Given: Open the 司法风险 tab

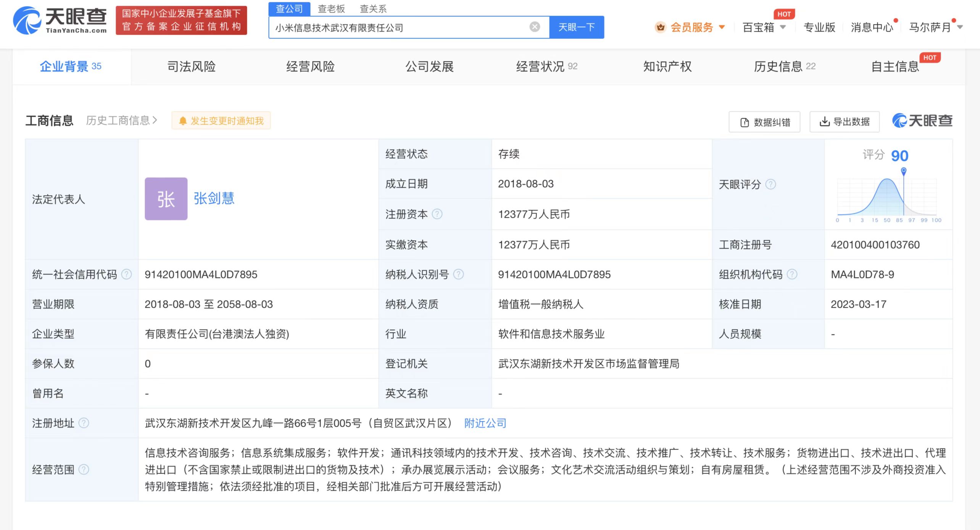Looking at the screenshot, I should pyautogui.click(x=191, y=66).
